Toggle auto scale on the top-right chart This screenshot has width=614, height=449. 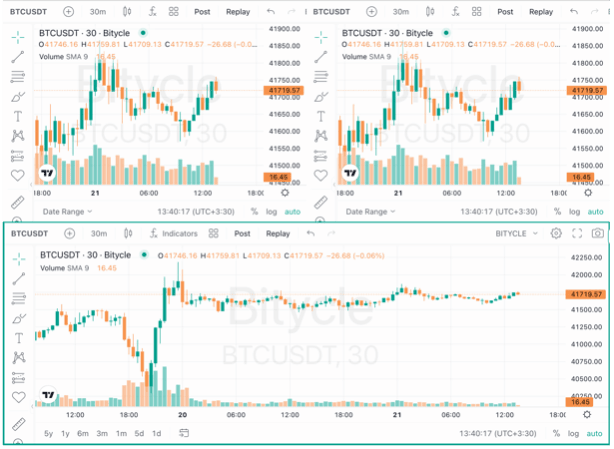594,211
